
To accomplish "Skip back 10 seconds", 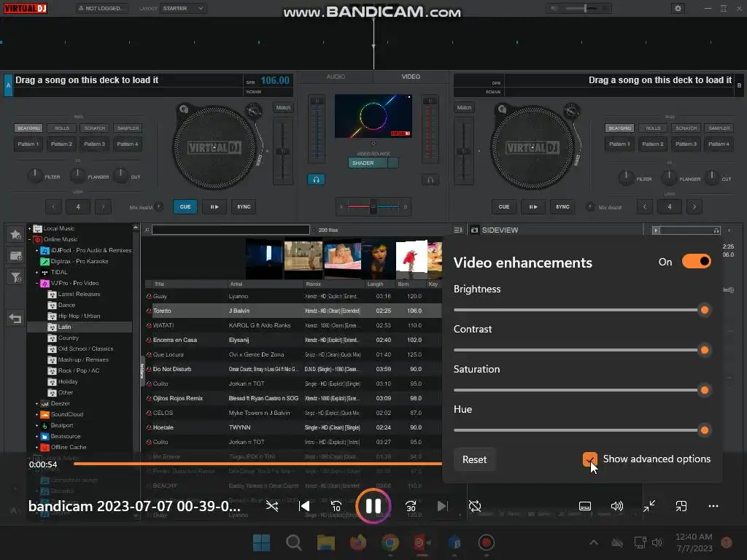I will 336,506.
